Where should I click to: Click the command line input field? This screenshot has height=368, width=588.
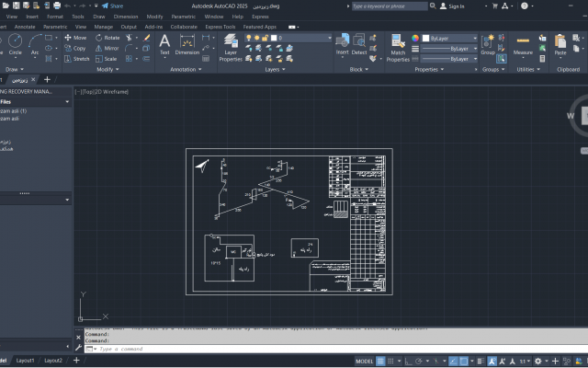(x=230, y=349)
